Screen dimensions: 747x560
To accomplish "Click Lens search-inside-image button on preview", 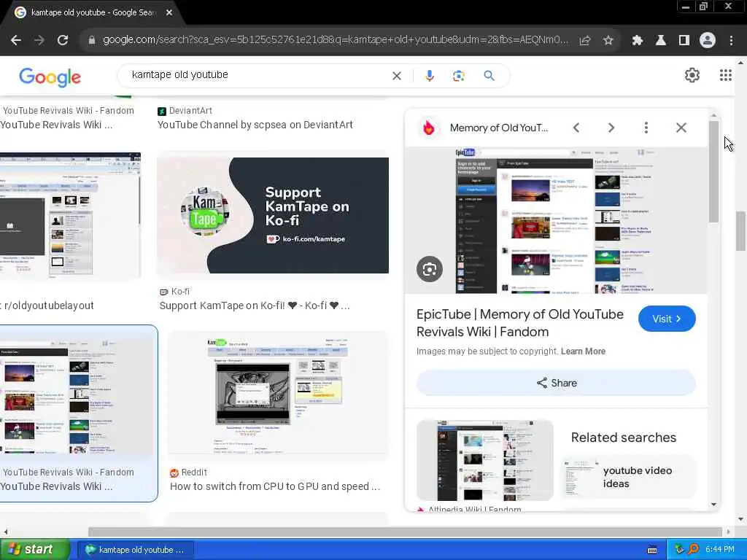I will [429, 270].
